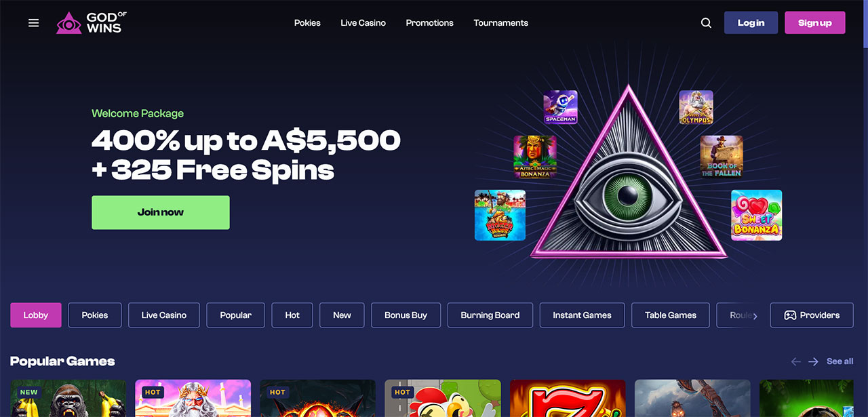Viewport: 868px width, 417px height.
Task: Open the Book of the Fallen icon
Action: 722,157
